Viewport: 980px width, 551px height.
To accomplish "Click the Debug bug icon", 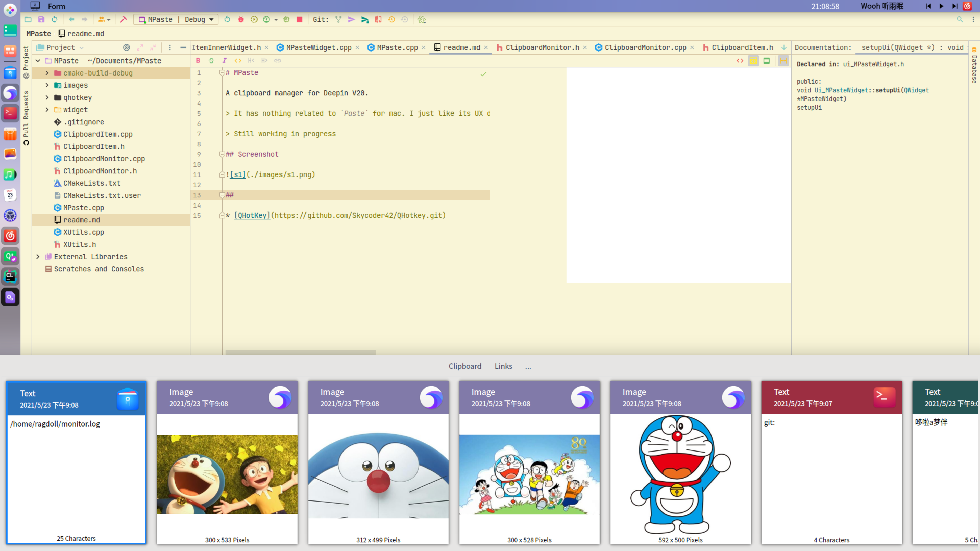I will (x=240, y=19).
